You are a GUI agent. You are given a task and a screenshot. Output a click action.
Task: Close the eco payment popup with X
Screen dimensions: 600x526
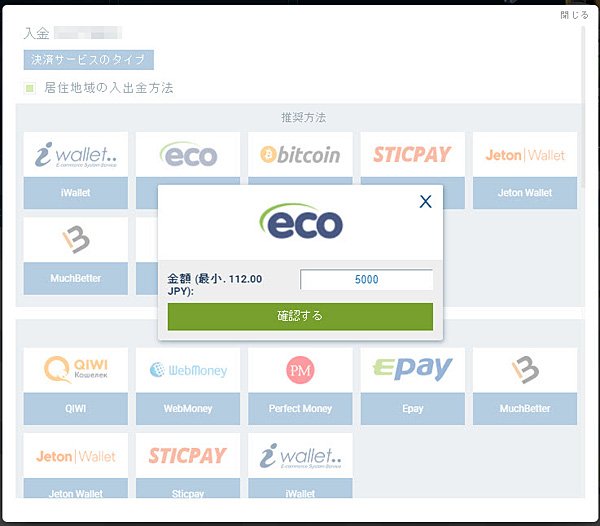pos(426,201)
